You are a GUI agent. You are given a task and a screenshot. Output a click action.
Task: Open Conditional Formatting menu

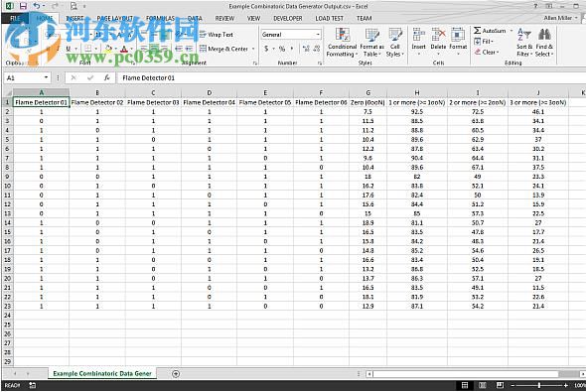coord(342,43)
